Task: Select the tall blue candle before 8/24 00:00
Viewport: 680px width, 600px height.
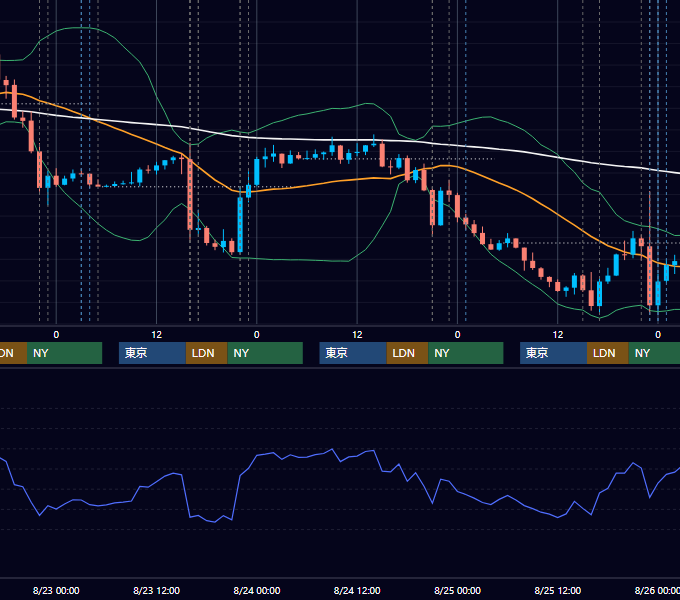Action: [240, 225]
